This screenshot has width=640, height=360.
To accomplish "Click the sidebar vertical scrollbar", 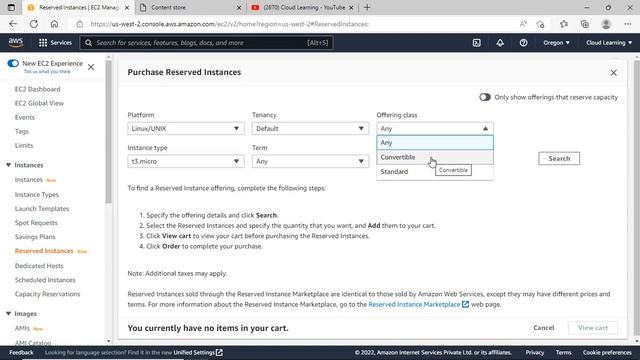I will click(x=108, y=131).
